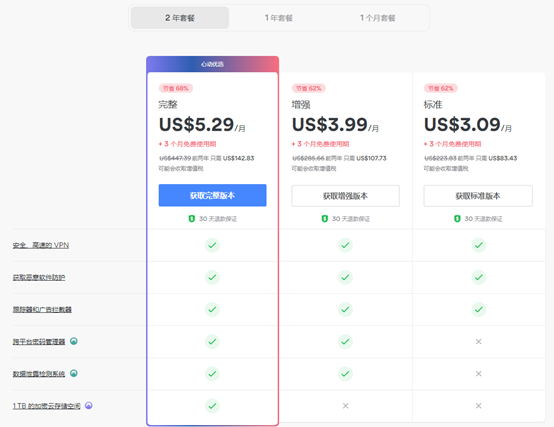Click the 节省 68% badge
This screenshot has height=427, width=554.
176,88
